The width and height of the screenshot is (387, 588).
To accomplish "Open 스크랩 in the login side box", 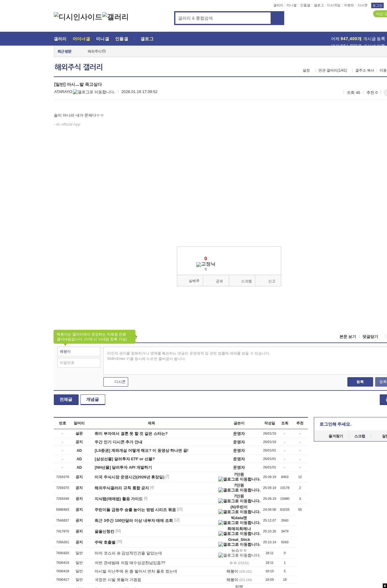I will (x=360, y=436).
